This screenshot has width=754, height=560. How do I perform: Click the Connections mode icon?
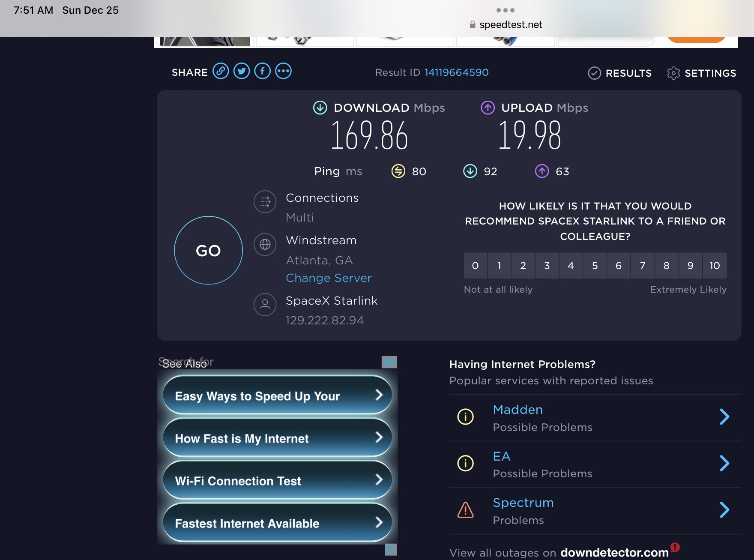(265, 201)
